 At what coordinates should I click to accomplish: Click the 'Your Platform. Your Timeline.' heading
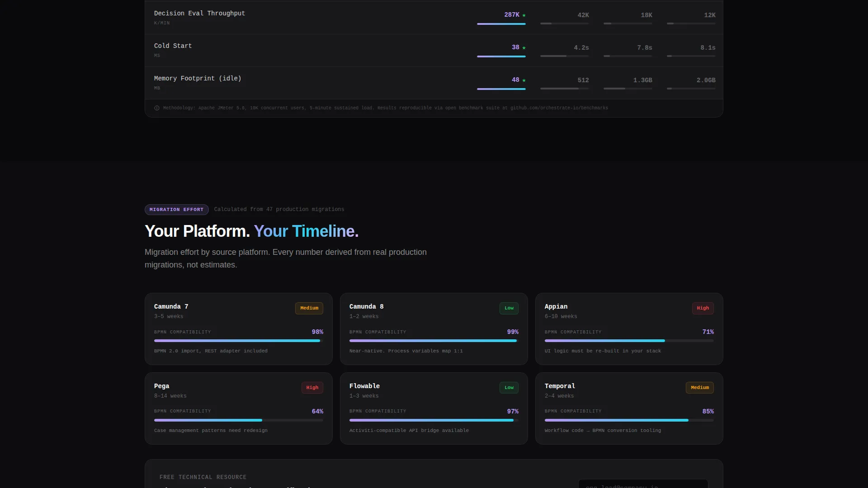point(251,231)
